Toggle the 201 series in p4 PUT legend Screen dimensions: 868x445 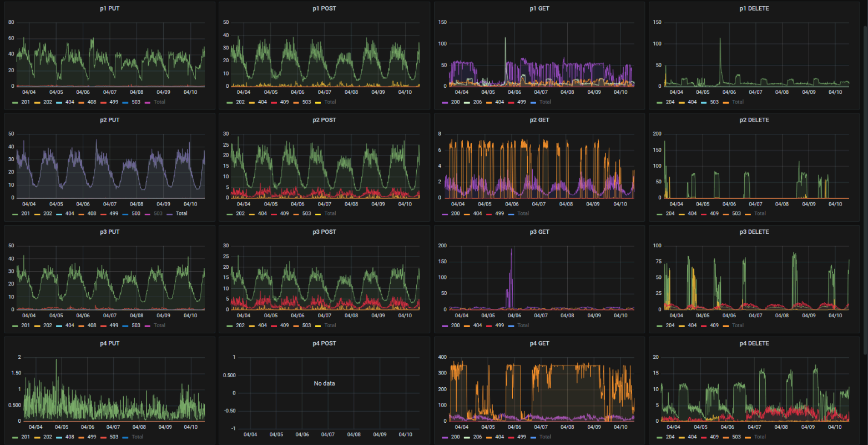[26, 437]
